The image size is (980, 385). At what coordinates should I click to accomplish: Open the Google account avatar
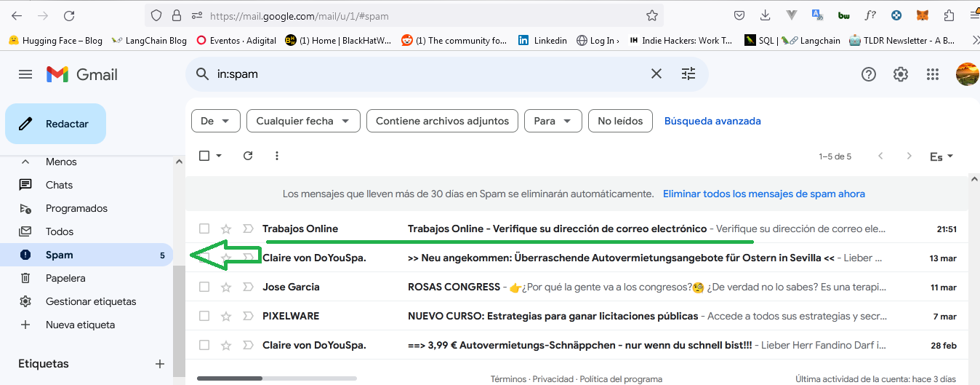pyautogui.click(x=967, y=74)
